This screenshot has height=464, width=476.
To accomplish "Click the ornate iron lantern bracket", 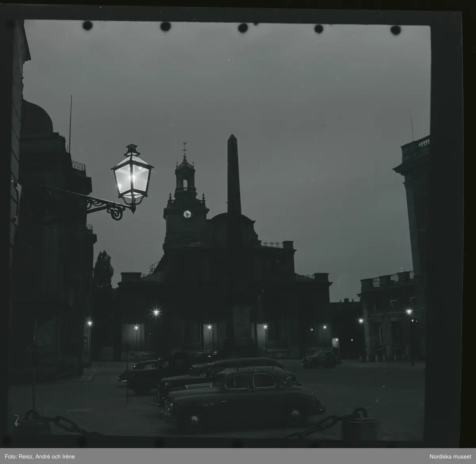I will click(106, 204).
